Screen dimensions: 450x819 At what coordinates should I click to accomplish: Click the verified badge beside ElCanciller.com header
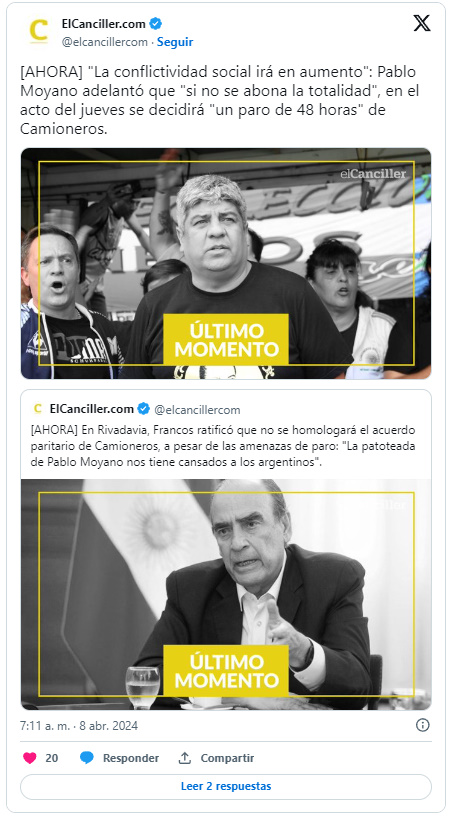coord(156,24)
